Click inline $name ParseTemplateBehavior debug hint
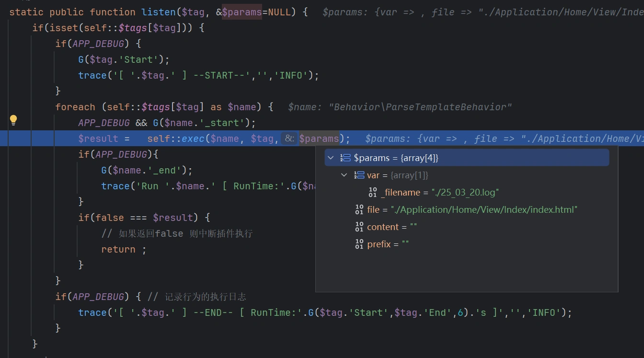The height and width of the screenshot is (358, 644). [400, 107]
